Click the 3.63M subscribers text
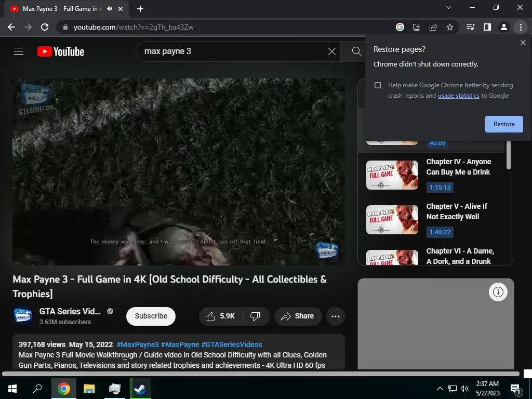The width and height of the screenshot is (532, 399). 65,322
